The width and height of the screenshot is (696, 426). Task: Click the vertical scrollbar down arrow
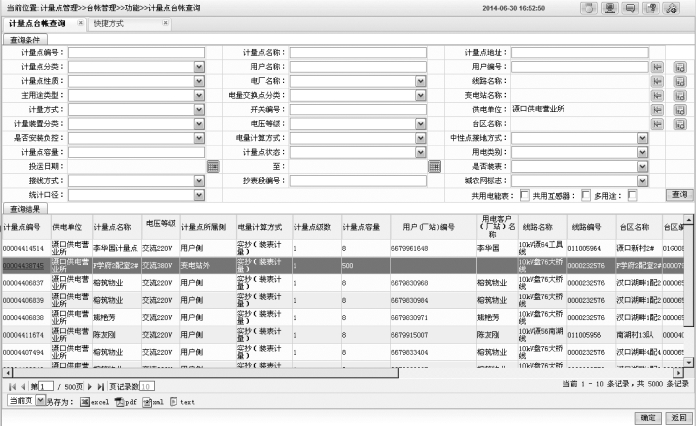688,363
